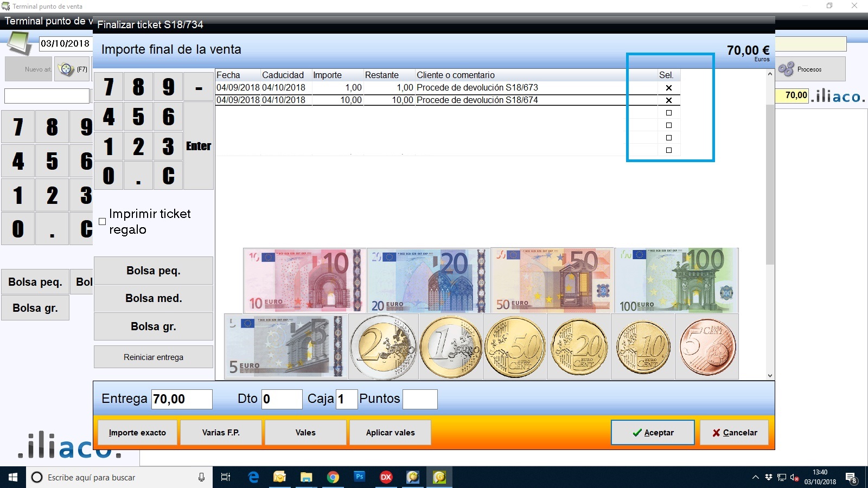Click Reiniciar entrega button

[154, 357]
